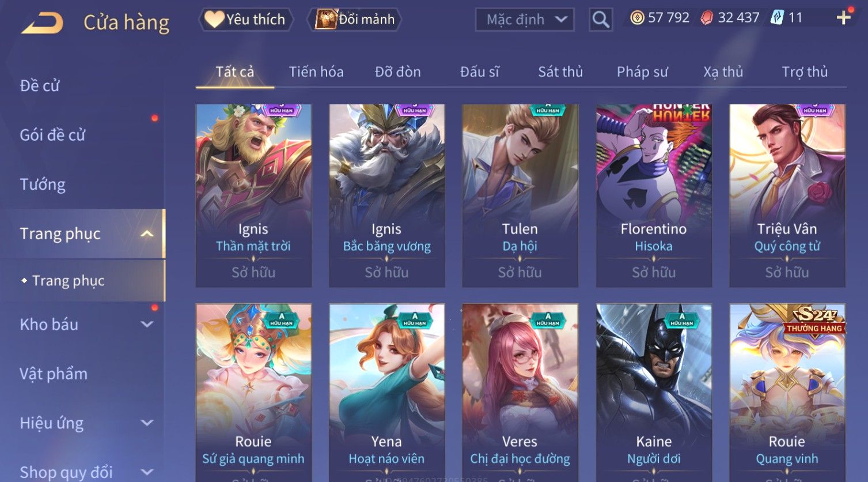
Task: Click the blue voucher ticket icon
Action: pyautogui.click(x=777, y=18)
